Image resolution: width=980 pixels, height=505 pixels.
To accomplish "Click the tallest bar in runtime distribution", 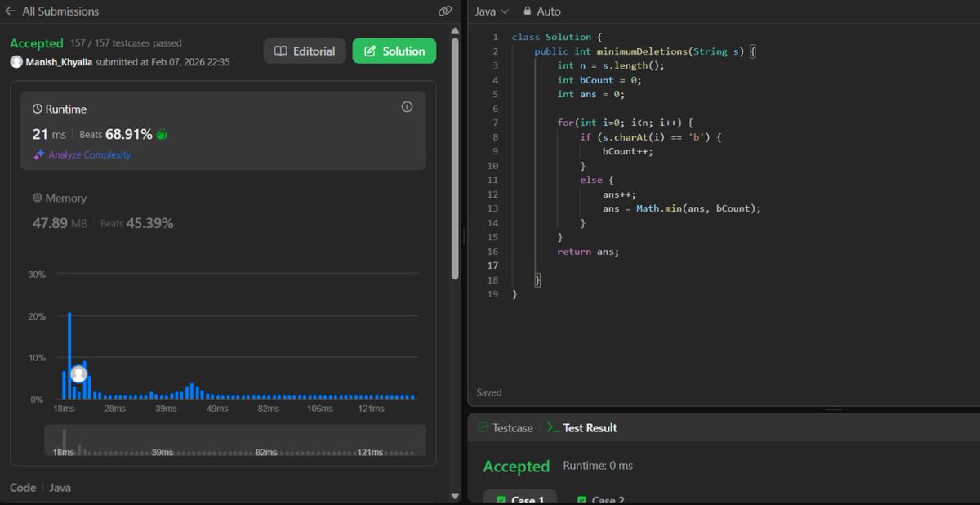I will (x=69, y=355).
